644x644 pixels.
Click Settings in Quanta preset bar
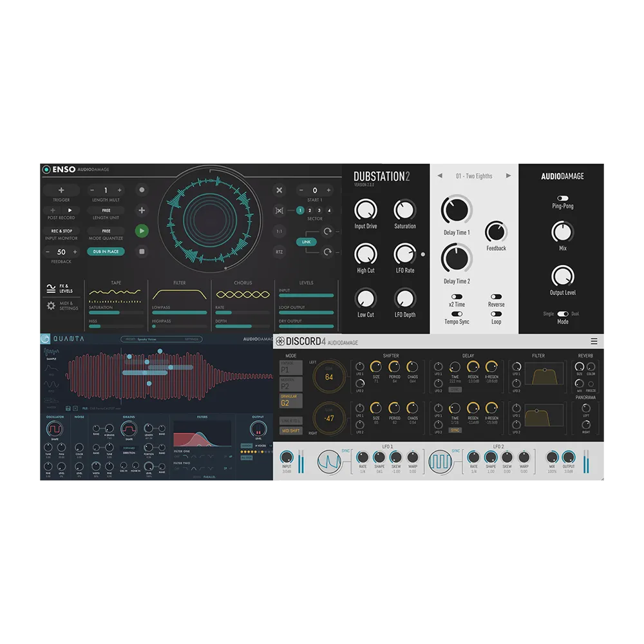click(191, 339)
